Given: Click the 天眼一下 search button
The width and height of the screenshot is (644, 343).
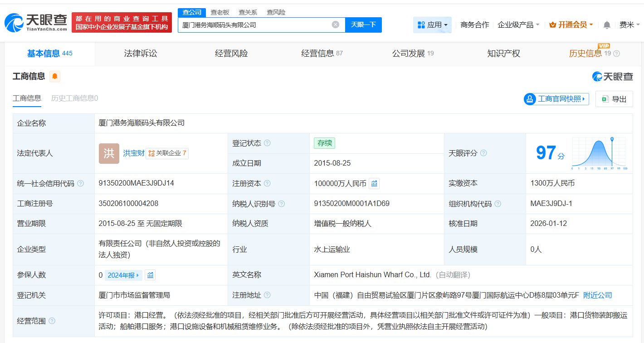Looking at the screenshot, I should [362, 25].
